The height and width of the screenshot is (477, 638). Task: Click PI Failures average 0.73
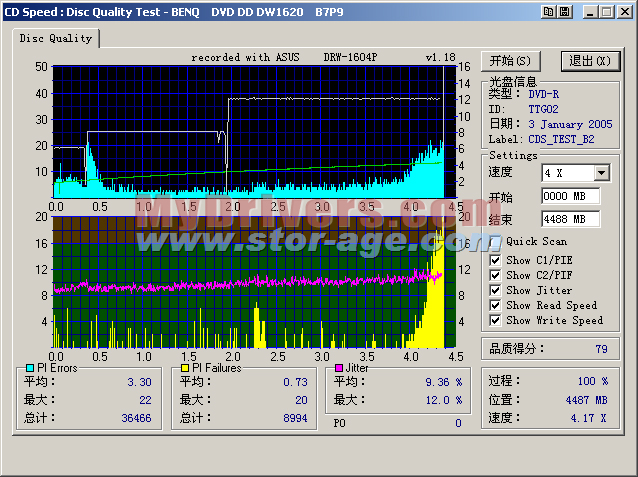click(295, 382)
